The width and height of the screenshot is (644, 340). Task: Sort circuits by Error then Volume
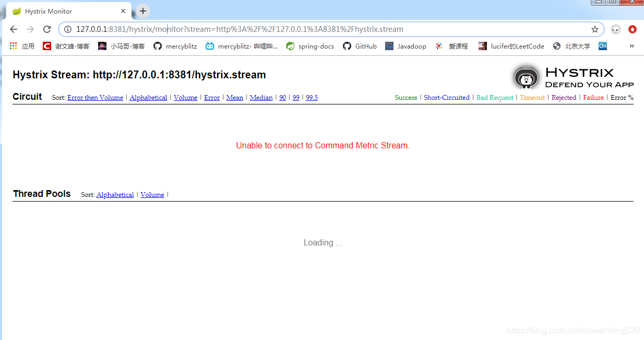pyautogui.click(x=96, y=98)
